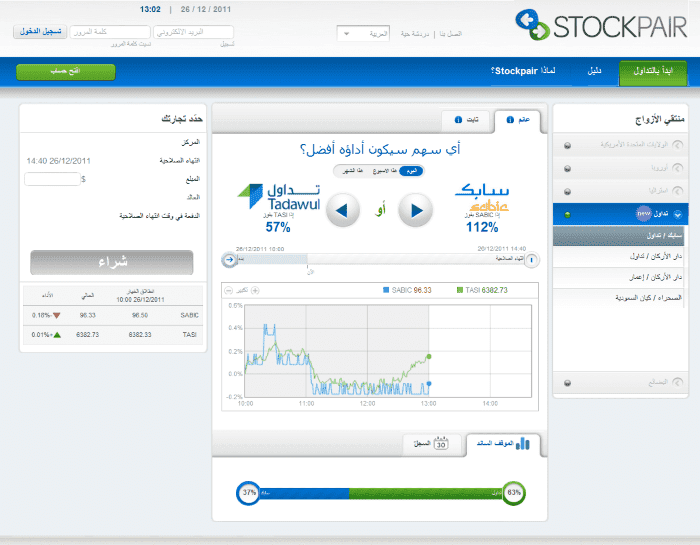Click the Stockpair logo

[601, 25]
